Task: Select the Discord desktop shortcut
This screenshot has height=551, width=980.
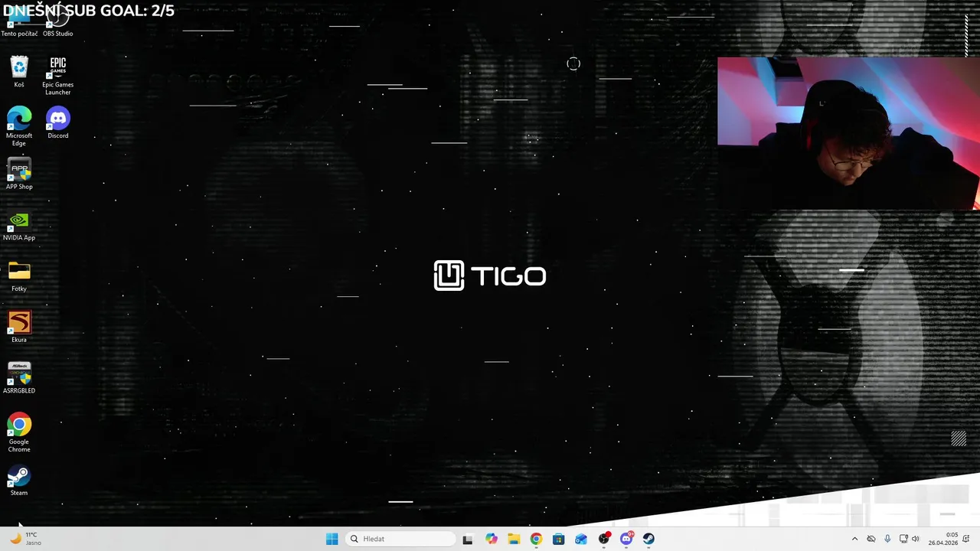Action: 58,123
